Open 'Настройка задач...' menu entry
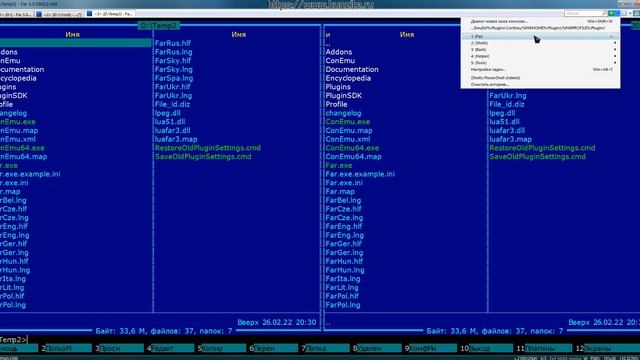The height and width of the screenshot is (360, 640). [x=540, y=69]
